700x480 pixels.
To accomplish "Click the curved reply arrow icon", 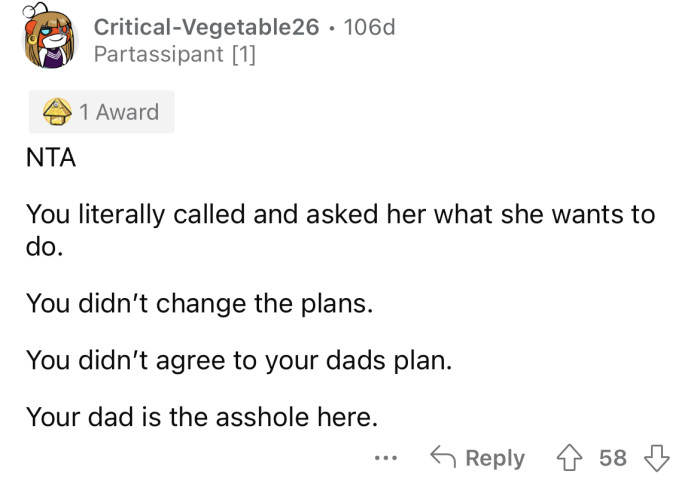I will (443, 458).
